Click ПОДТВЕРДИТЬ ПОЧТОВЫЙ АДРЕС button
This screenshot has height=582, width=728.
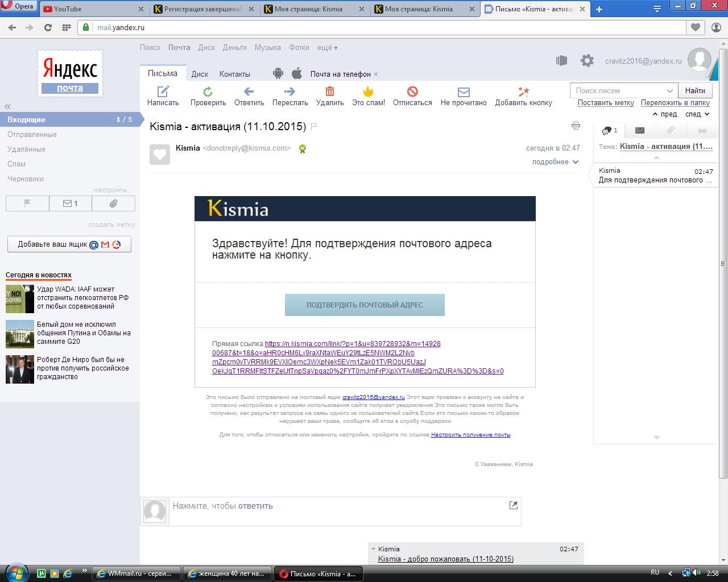[365, 305]
